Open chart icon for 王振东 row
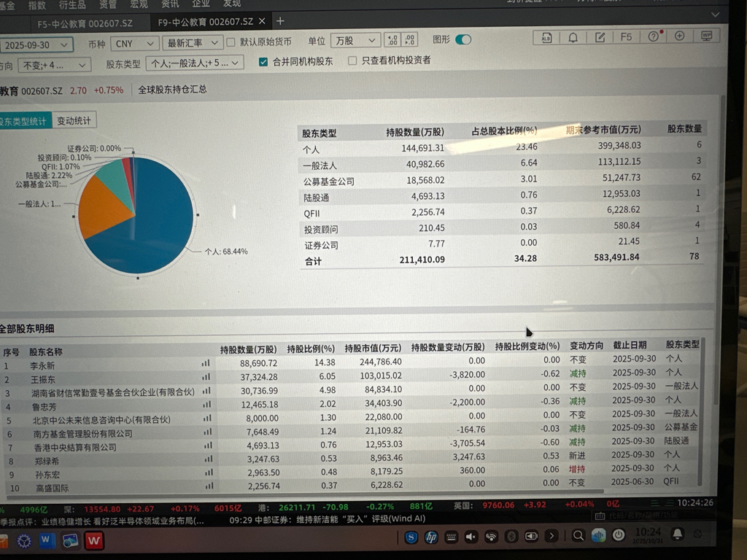The height and width of the screenshot is (560, 747). 206,377
